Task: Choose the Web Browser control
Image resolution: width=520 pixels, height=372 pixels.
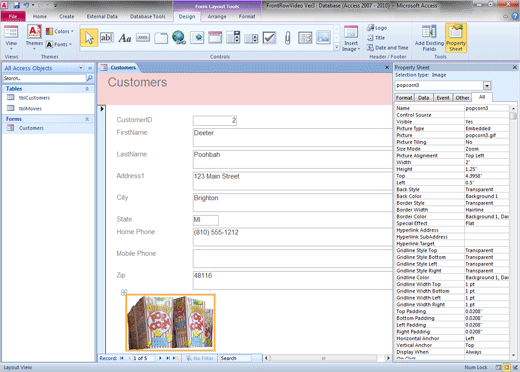Action: pyautogui.click(x=197, y=38)
